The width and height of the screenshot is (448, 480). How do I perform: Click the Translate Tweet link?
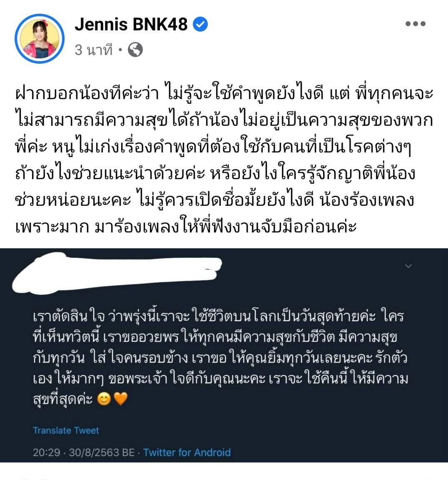[x=66, y=430]
